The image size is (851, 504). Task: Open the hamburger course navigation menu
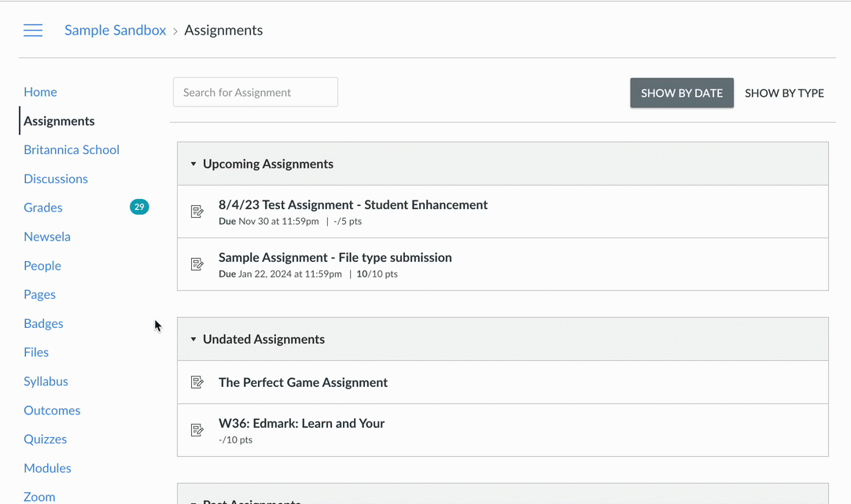click(x=33, y=31)
